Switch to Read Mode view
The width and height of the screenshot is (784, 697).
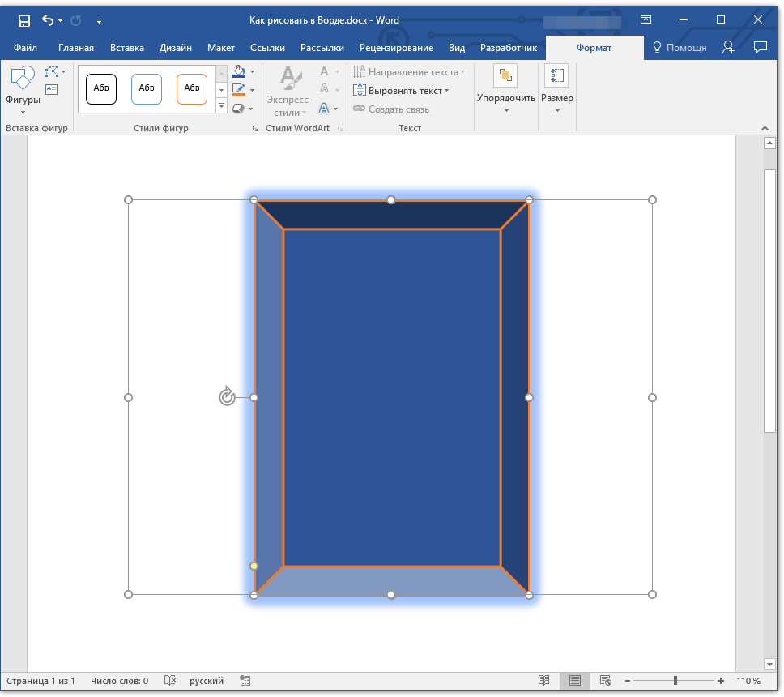point(544,681)
